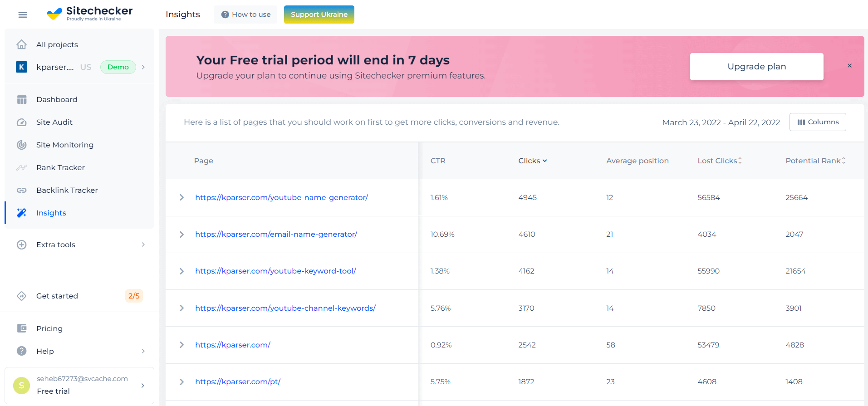Sort by Potential Rank column
Screen dimensions: 868x406
point(815,161)
